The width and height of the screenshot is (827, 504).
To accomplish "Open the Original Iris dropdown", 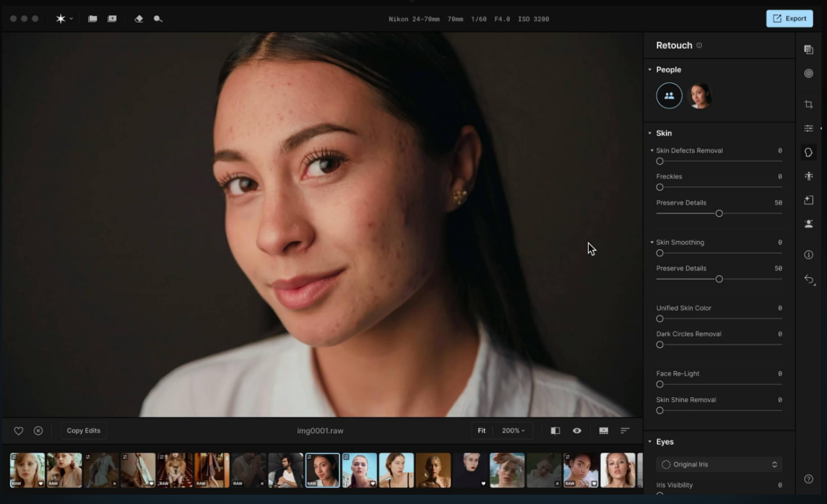I will pyautogui.click(x=719, y=464).
